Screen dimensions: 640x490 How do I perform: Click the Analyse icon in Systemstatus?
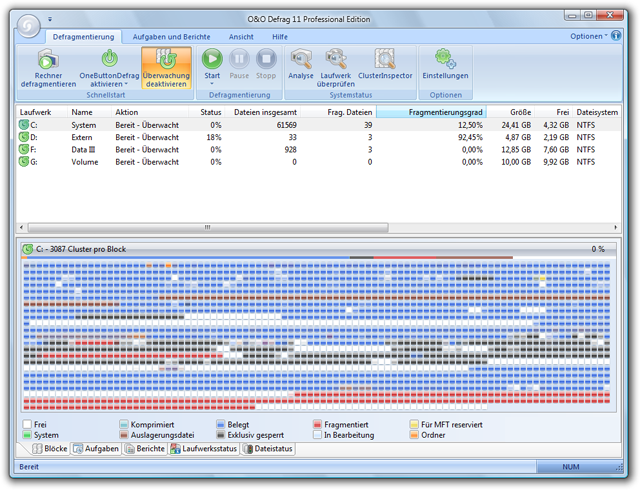301,60
